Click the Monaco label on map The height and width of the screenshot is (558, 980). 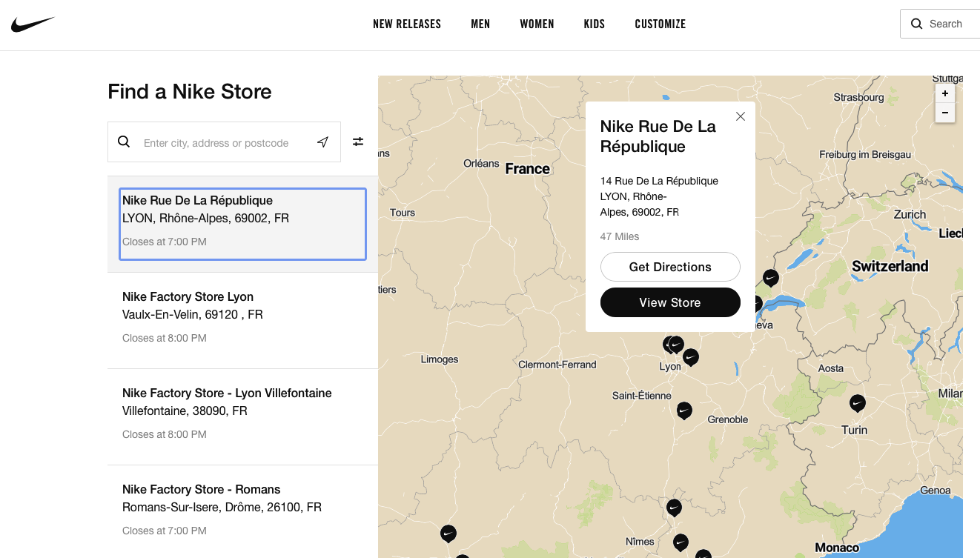[x=837, y=548]
